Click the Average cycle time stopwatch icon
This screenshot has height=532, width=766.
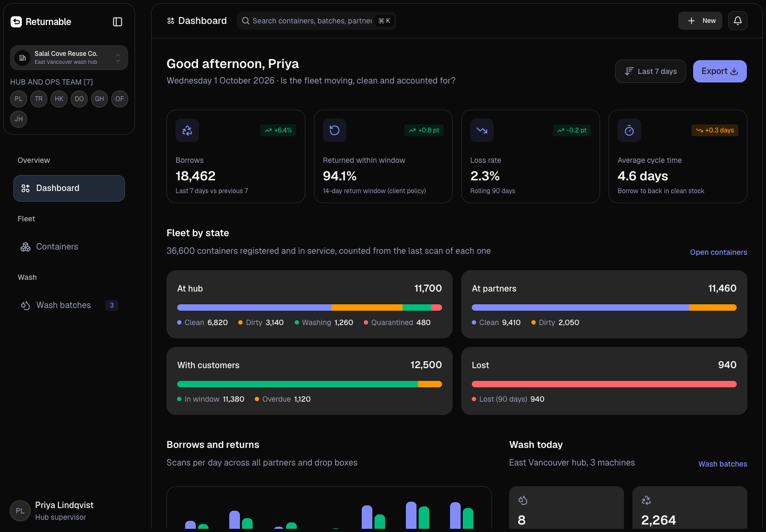click(629, 130)
